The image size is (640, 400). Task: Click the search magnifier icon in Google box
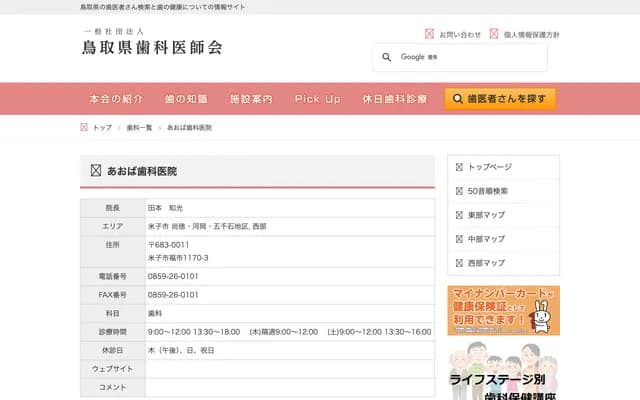(x=387, y=57)
